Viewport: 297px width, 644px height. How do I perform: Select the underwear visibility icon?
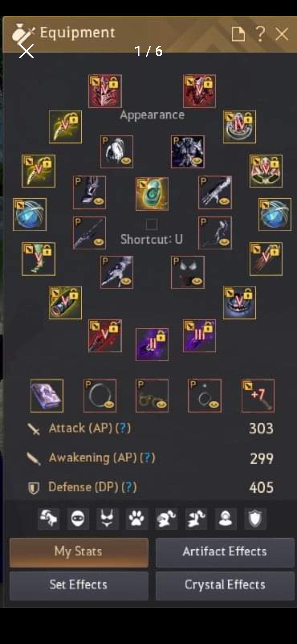click(107, 519)
